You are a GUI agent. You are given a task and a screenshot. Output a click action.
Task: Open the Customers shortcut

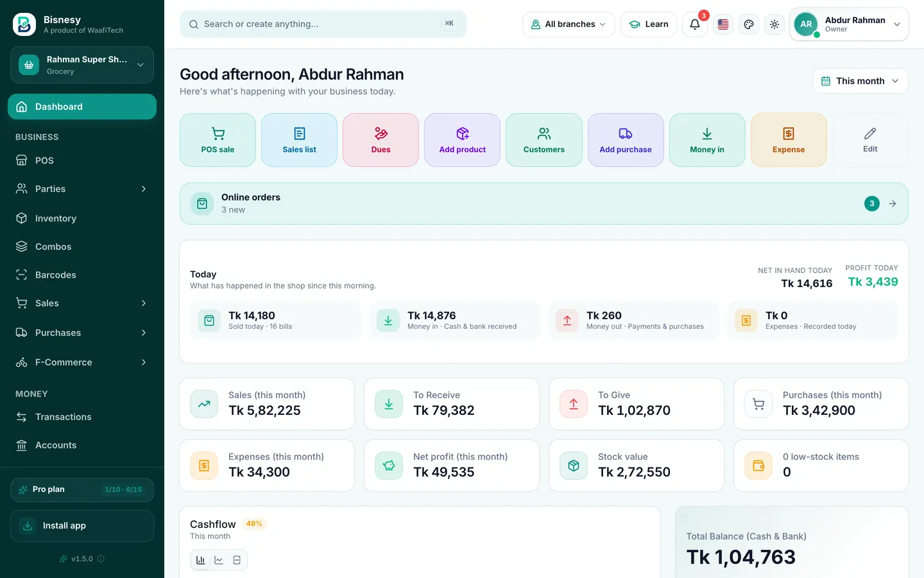point(543,140)
